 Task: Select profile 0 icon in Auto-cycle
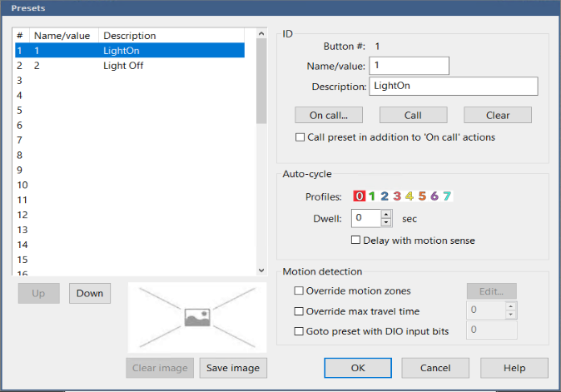[x=360, y=196]
